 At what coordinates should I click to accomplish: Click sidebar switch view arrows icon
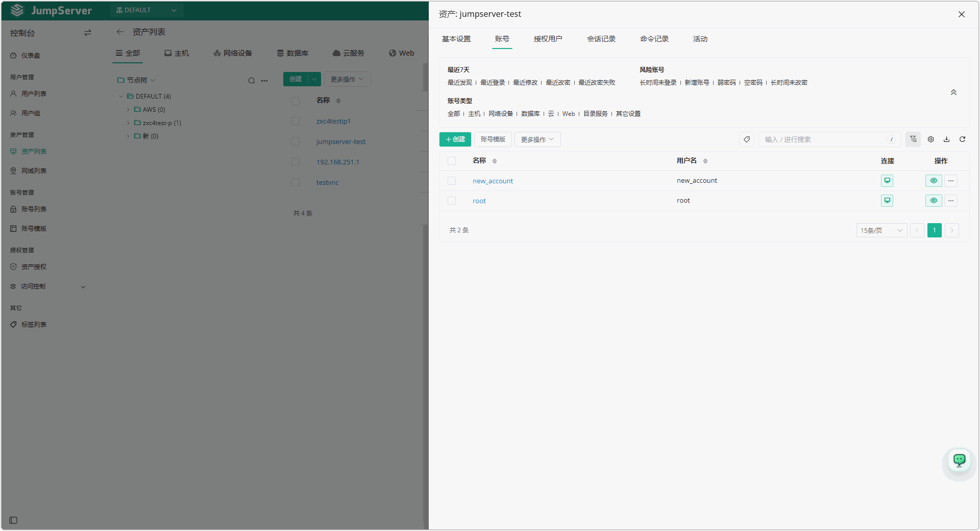88,33
